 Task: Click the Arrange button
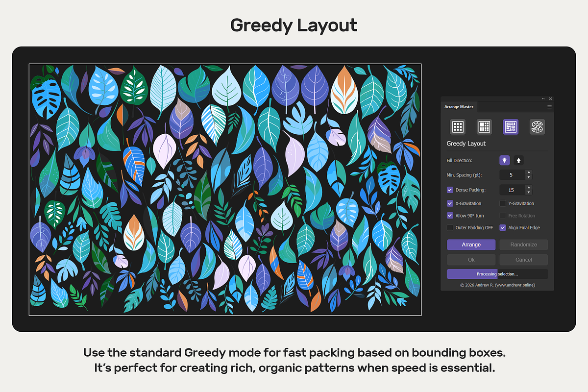(471, 245)
